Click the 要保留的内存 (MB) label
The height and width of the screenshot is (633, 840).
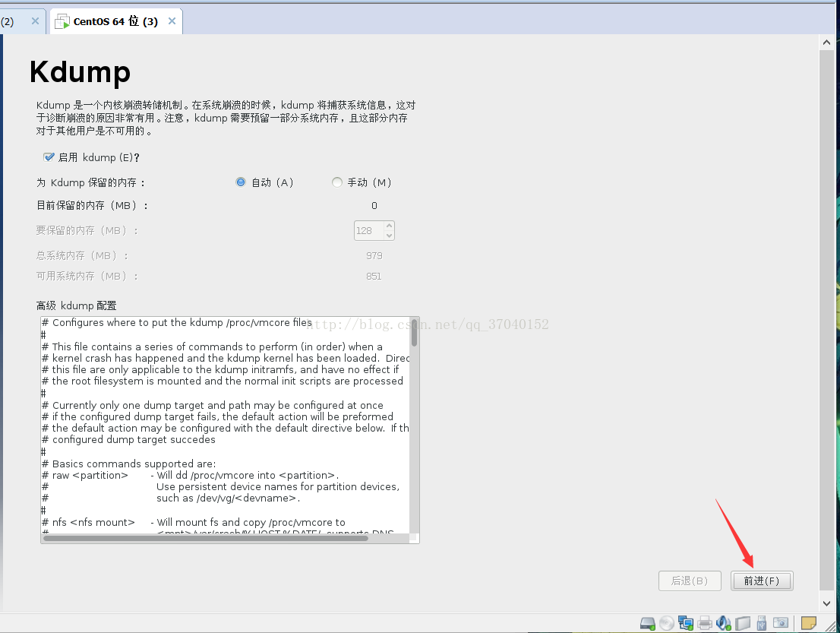click(x=87, y=230)
